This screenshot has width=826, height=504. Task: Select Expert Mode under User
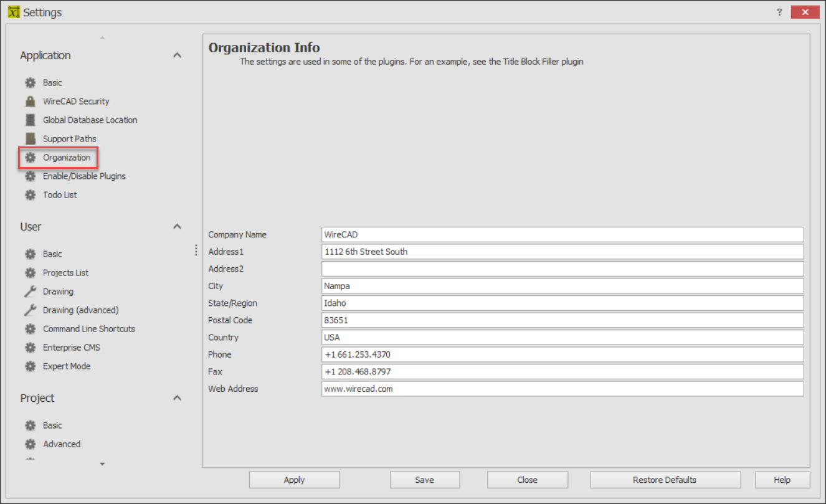67,366
